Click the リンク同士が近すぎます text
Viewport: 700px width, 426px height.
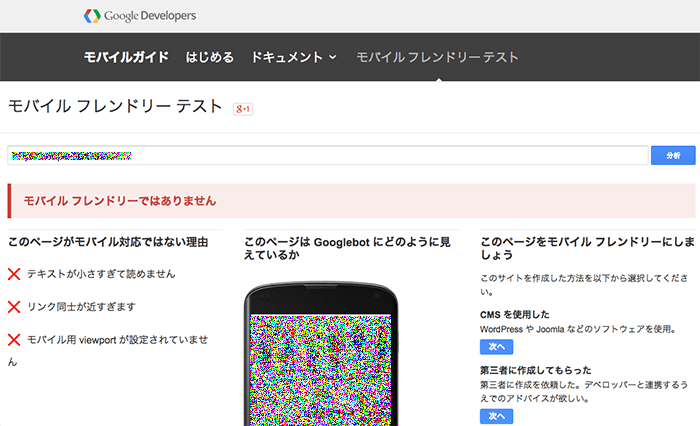coord(81,307)
